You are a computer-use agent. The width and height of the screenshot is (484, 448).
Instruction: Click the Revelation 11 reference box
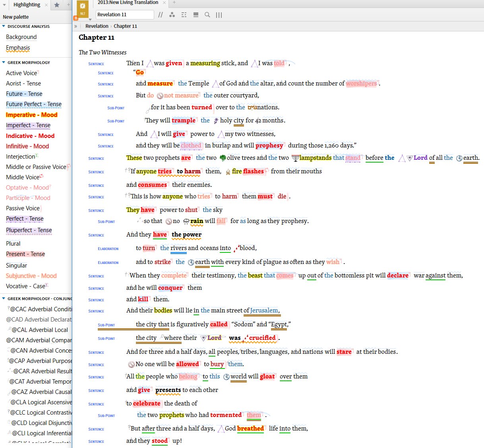pos(125,15)
